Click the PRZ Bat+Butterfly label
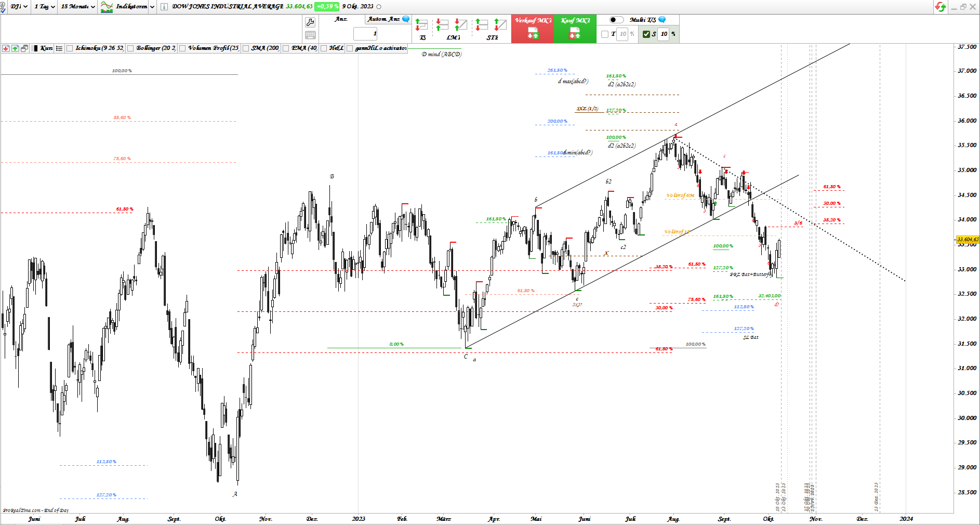The width and height of the screenshot is (980, 525). coord(751,274)
